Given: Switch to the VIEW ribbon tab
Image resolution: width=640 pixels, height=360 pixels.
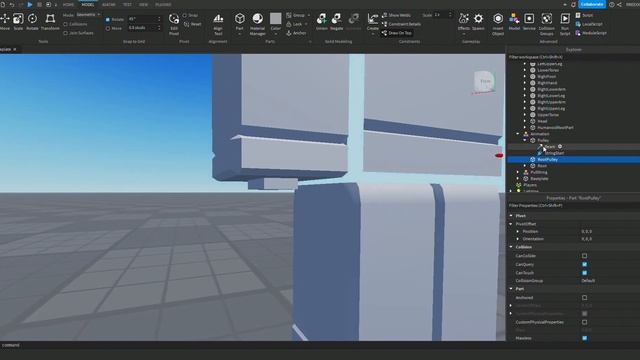Looking at the screenshot, I should point(143,4).
